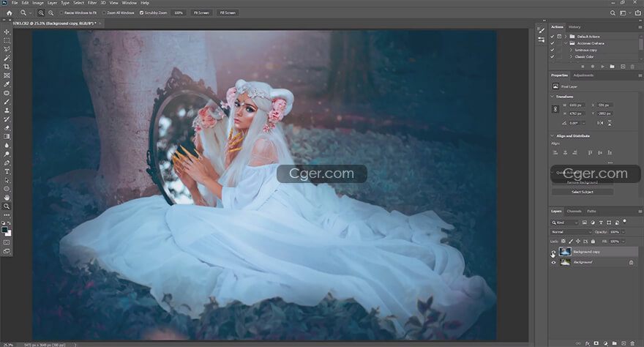Image resolution: width=644 pixels, height=347 pixels.
Task: Expand the luminous copy action
Action: (x=571, y=50)
